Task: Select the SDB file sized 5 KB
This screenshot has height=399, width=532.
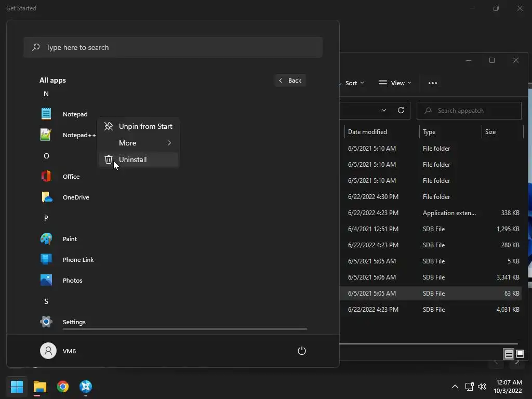Action: coord(431,261)
